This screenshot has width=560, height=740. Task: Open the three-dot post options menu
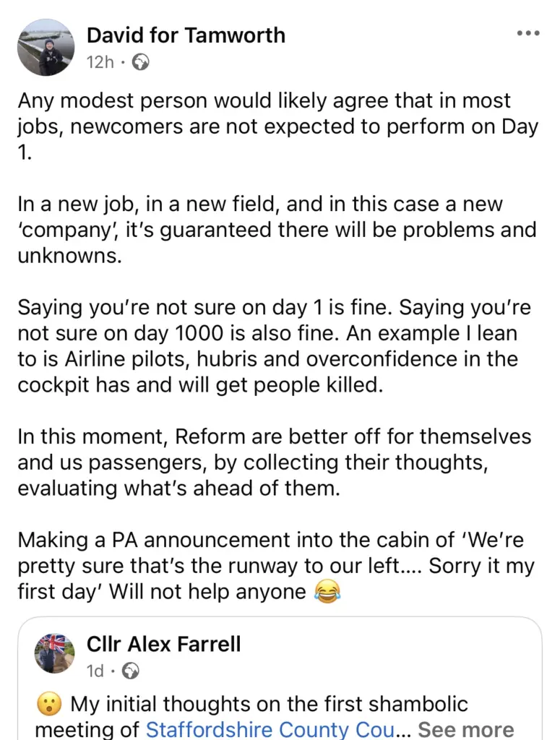[x=528, y=33]
